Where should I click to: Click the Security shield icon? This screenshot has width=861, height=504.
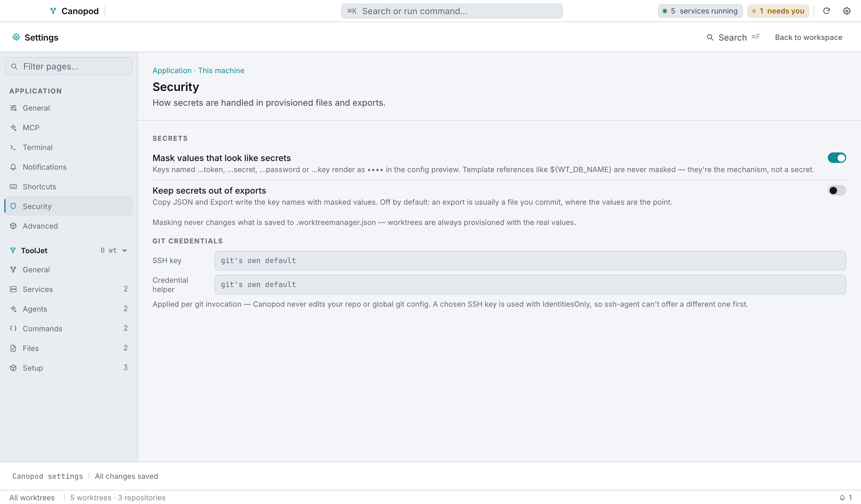pos(13,206)
